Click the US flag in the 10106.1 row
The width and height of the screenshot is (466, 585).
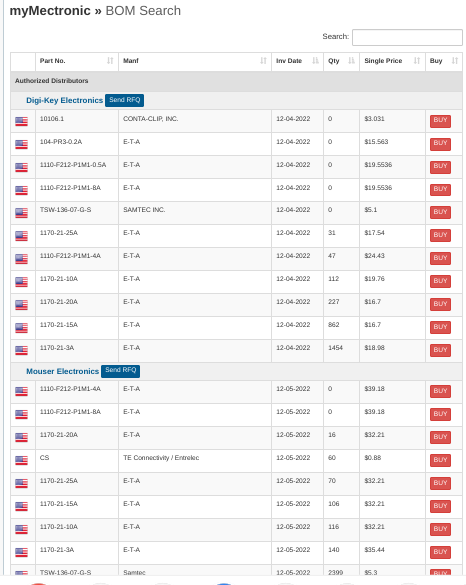point(21,122)
